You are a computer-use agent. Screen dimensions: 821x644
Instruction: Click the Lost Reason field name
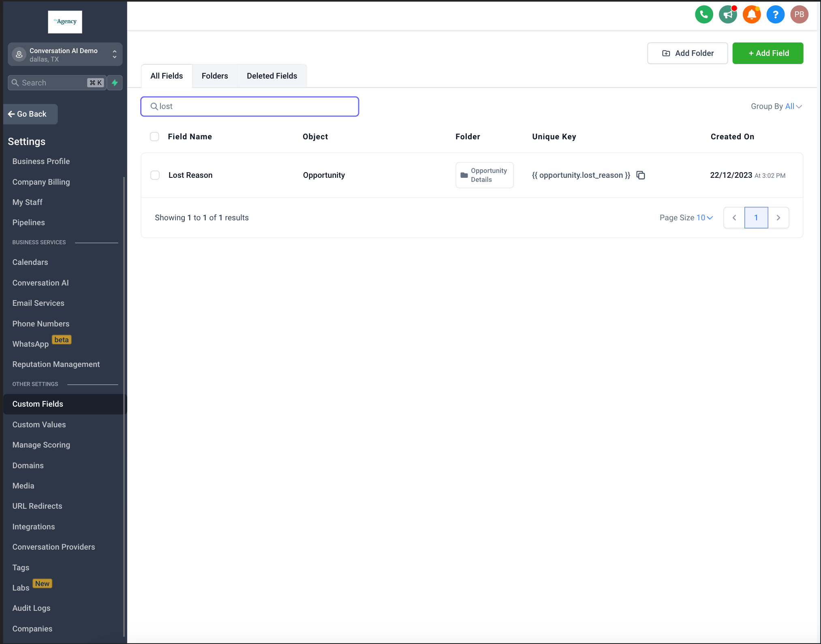[x=190, y=175]
